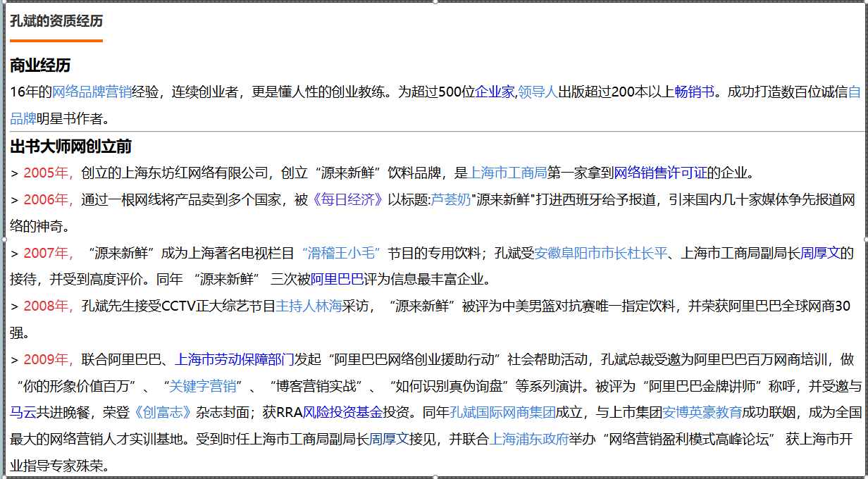Viewport: 868px width, 479px height.
Task: Follow the 主持人林海 link
Action: tap(309, 306)
